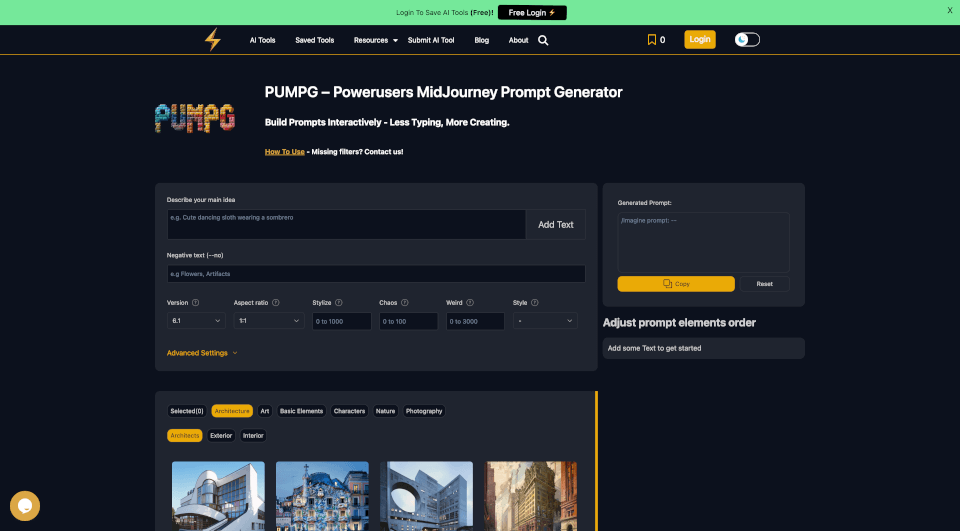Viewport: 960px width, 531px height.
Task: Click the Weird value field
Action: tap(475, 321)
